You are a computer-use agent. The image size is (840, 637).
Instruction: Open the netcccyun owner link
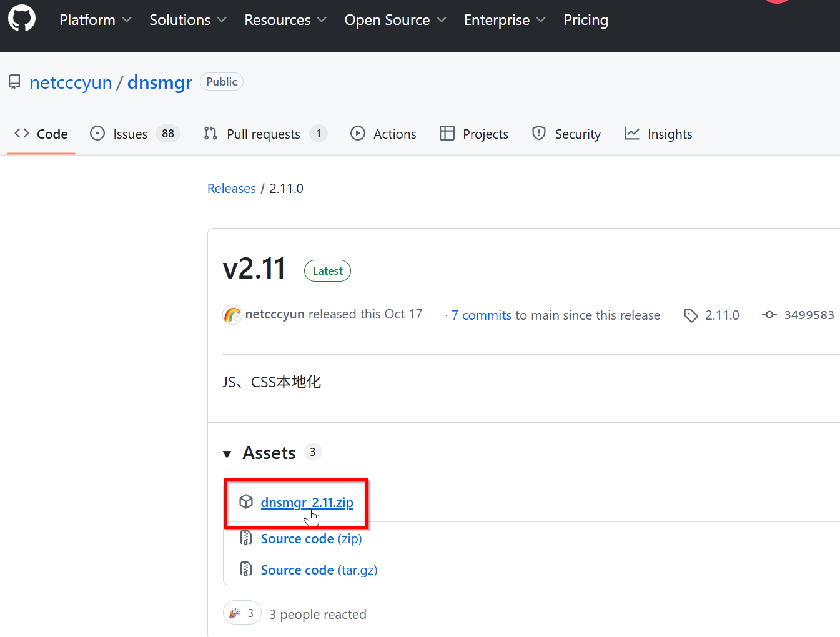[x=71, y=82]
